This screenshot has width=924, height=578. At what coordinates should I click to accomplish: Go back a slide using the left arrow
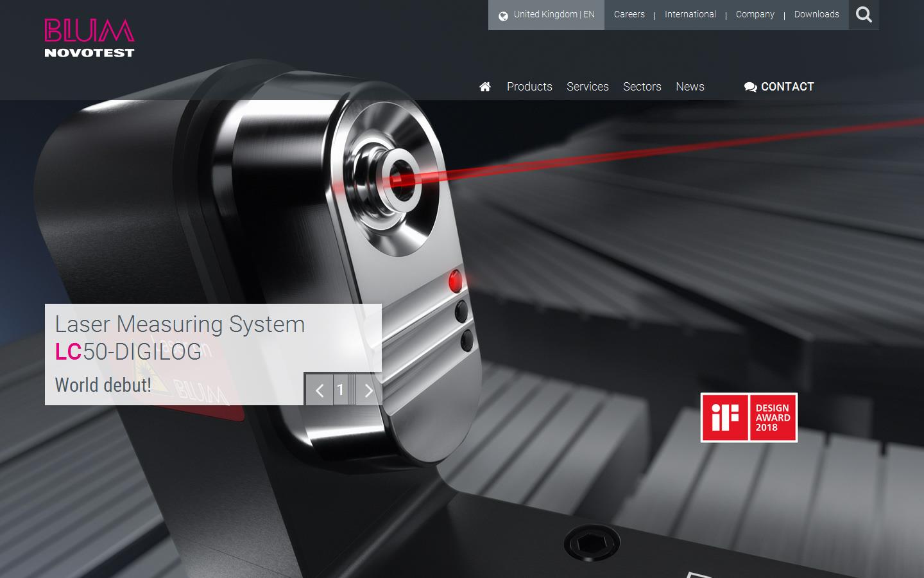tap(319, 389)
